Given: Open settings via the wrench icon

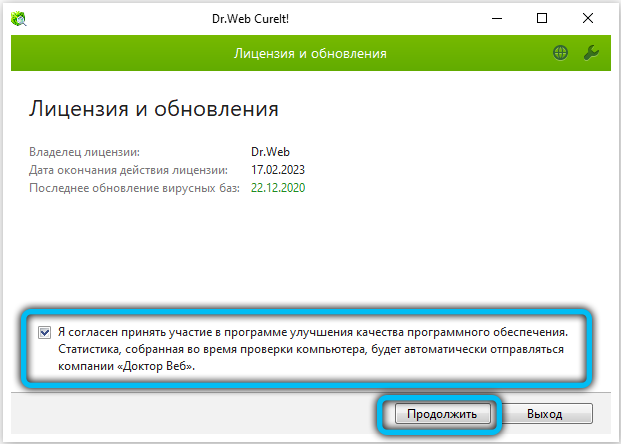Looking at the screenshot, I should tap(591, 53).
